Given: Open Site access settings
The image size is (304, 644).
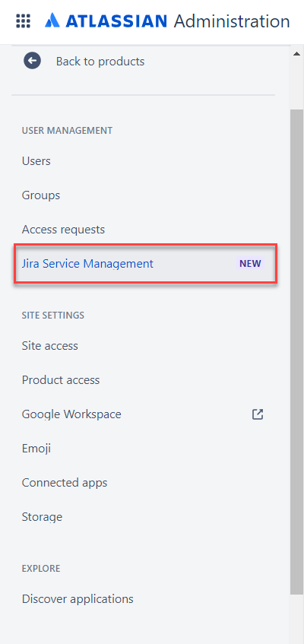Looking at the screenshot, I should coord(49,346).
